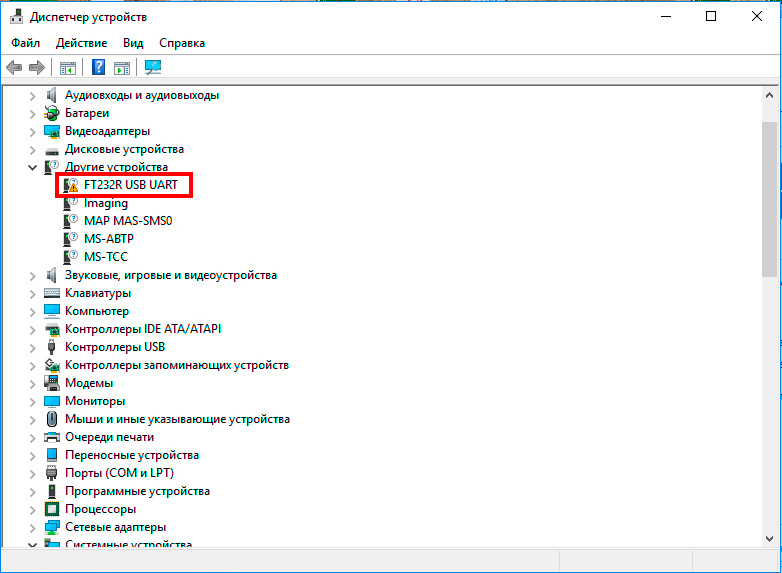This screenshot has height=573, width=782.
Task: Expand the Дисковые устройства chevron
Action: pos(32,150)
